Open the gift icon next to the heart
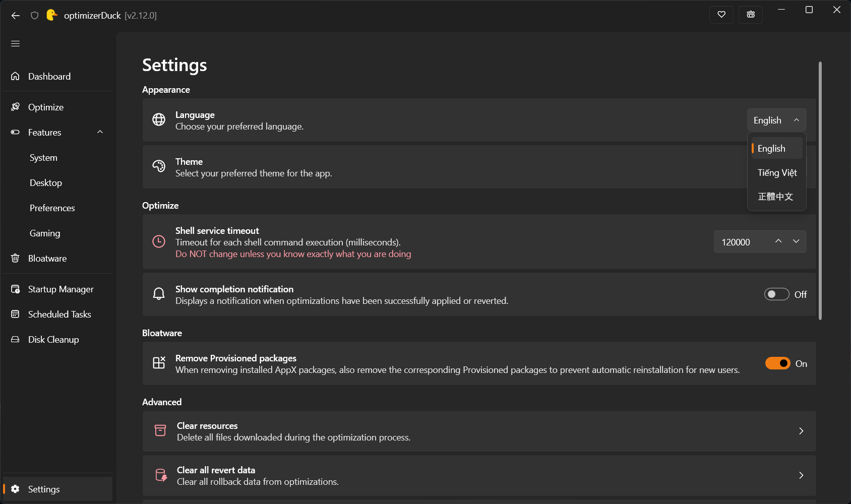Screen dimensions: 851x504 pyautogui.click(x=751, y=15)
